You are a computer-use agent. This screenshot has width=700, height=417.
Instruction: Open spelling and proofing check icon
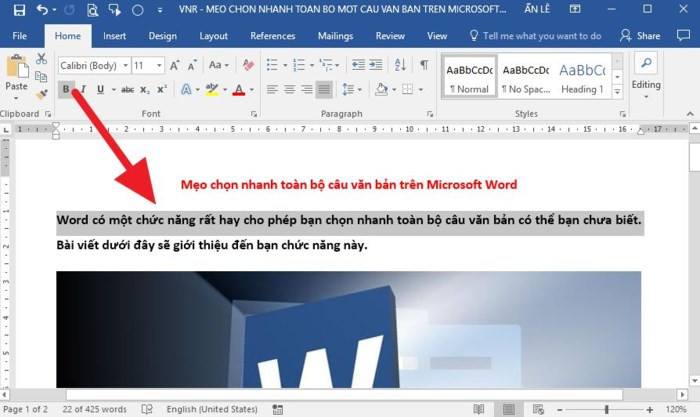(x=147, y=409)
